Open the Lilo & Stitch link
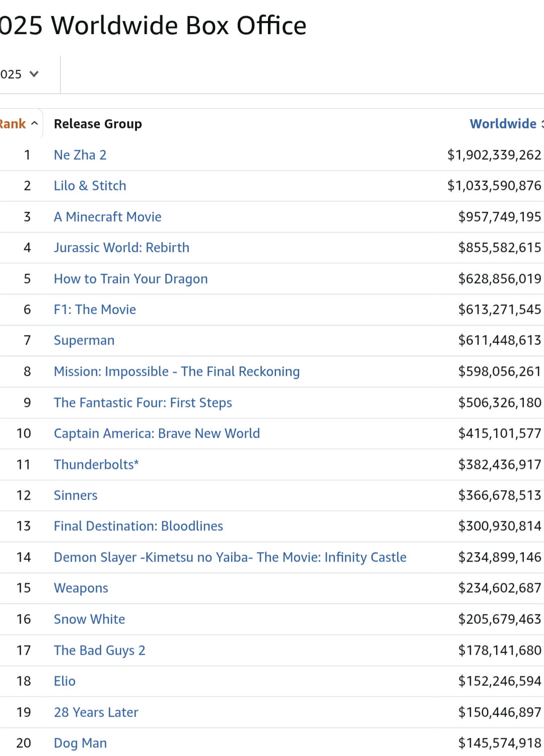The width and height of the screenshot is (544, 756). click(x=90, y=186)
